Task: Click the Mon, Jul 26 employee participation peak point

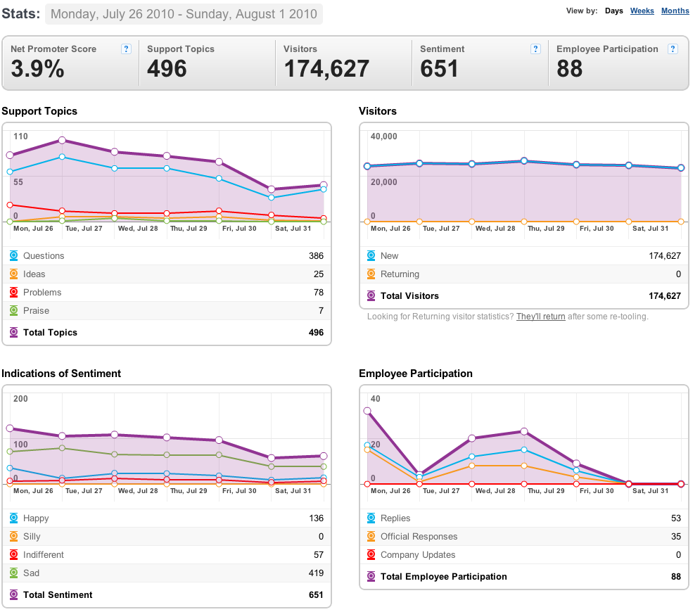Action: point(367,411)
